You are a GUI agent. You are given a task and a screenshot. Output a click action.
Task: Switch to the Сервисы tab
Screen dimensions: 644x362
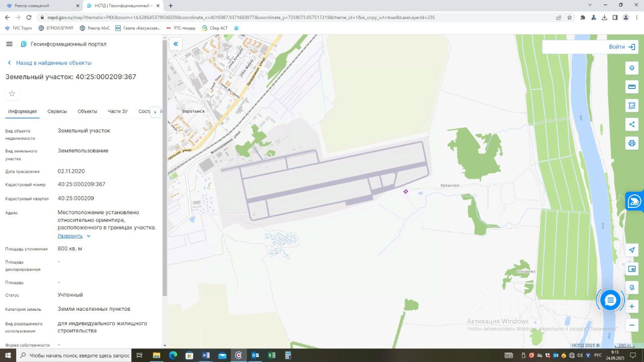(x=57, y=111)
